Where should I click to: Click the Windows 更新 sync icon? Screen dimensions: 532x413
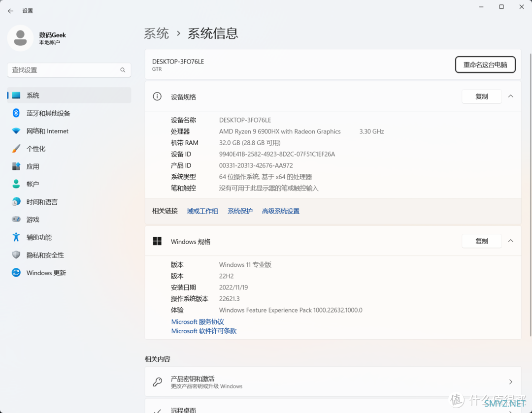click(x=16, y=273)
